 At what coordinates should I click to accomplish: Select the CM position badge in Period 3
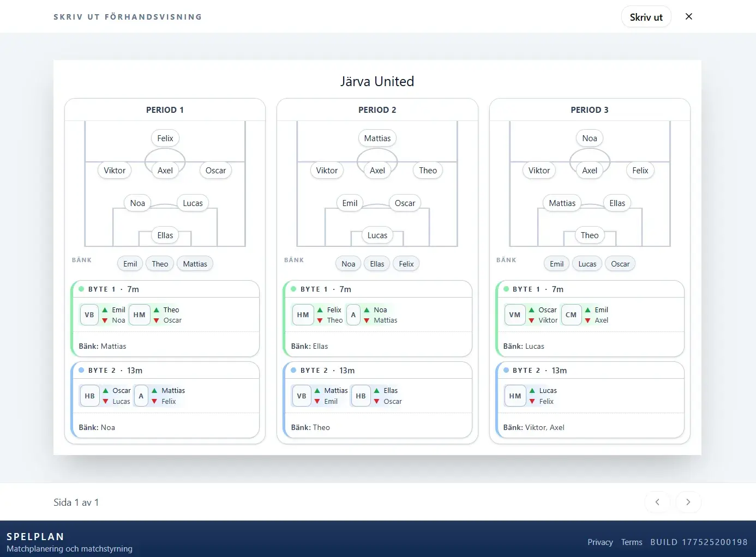click(571, 315)
